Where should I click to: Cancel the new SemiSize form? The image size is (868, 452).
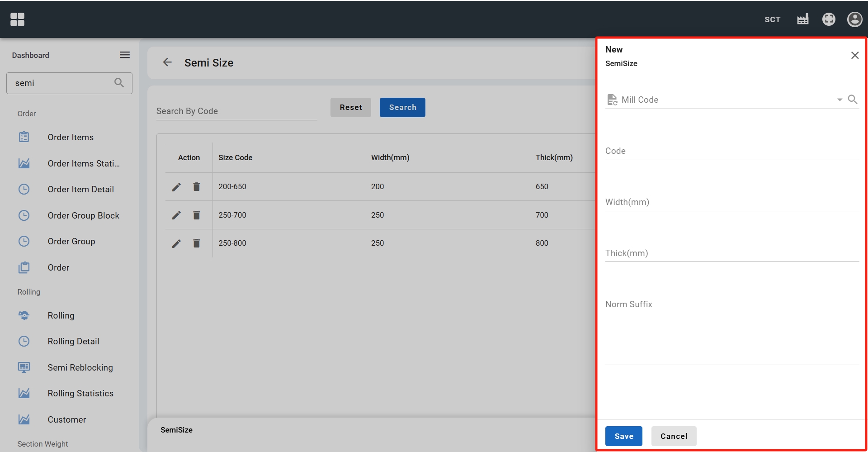[673, 436]
